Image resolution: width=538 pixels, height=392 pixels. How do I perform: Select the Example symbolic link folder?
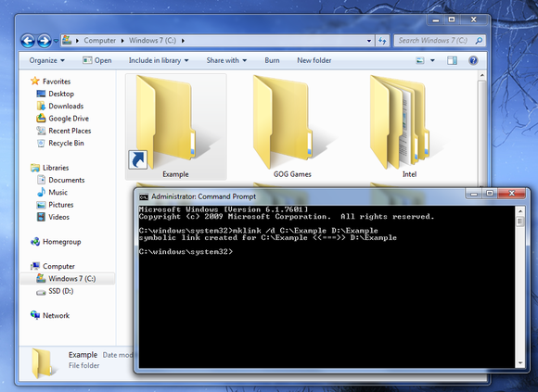(x=175, y=127)
